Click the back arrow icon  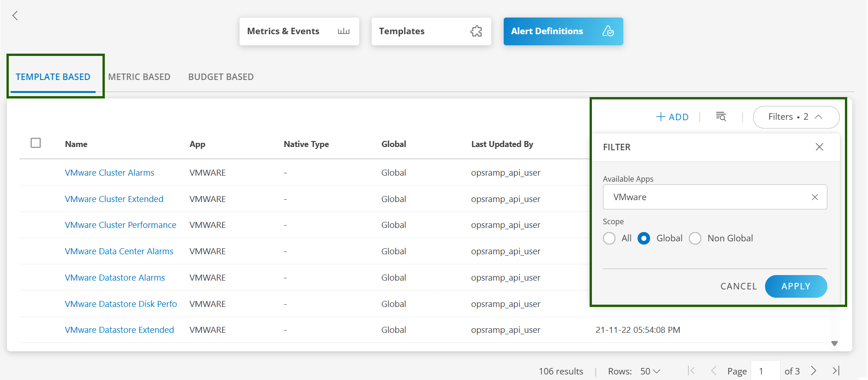point(15,16)
